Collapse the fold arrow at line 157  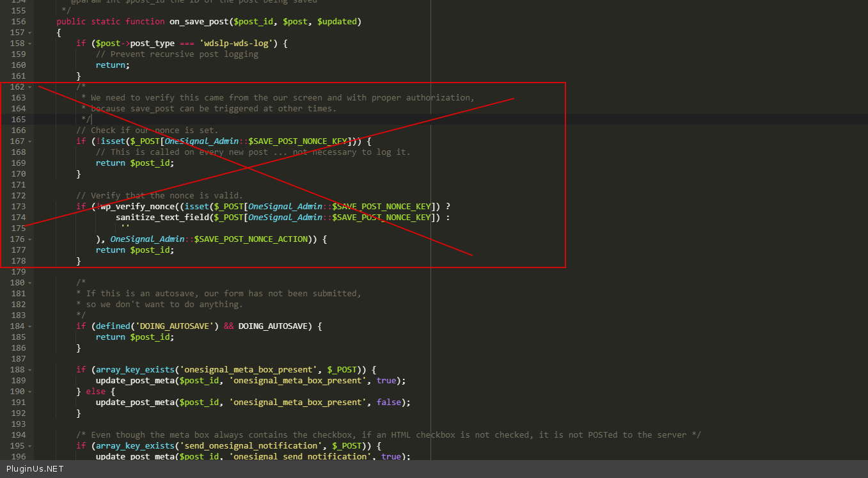30,33
